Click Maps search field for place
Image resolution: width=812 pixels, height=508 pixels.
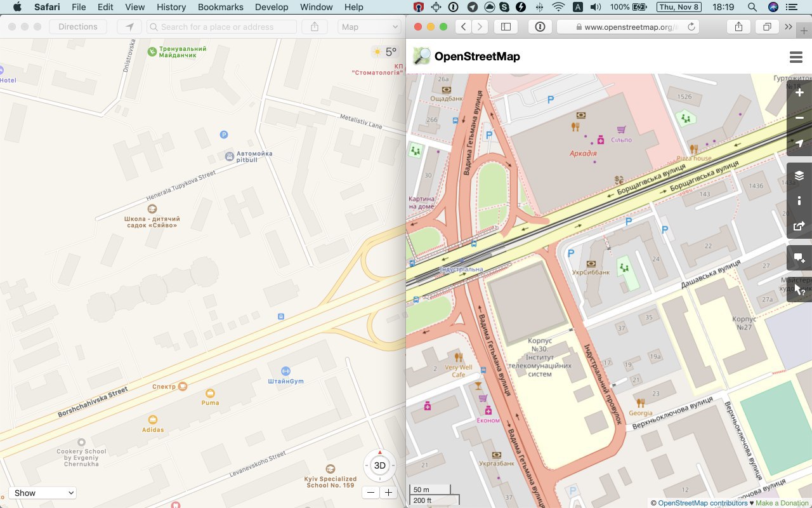[x=221, y=27]
